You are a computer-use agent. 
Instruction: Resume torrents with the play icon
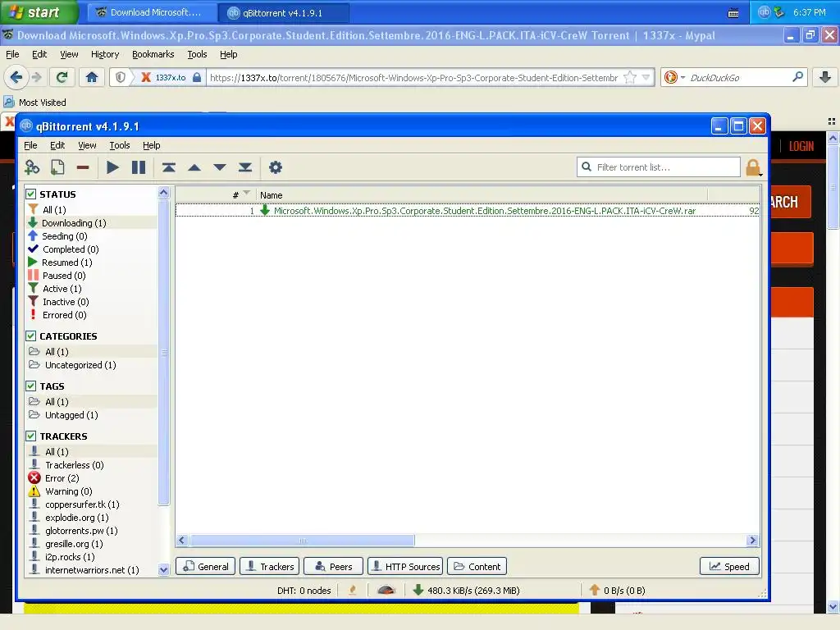(112, 167)
